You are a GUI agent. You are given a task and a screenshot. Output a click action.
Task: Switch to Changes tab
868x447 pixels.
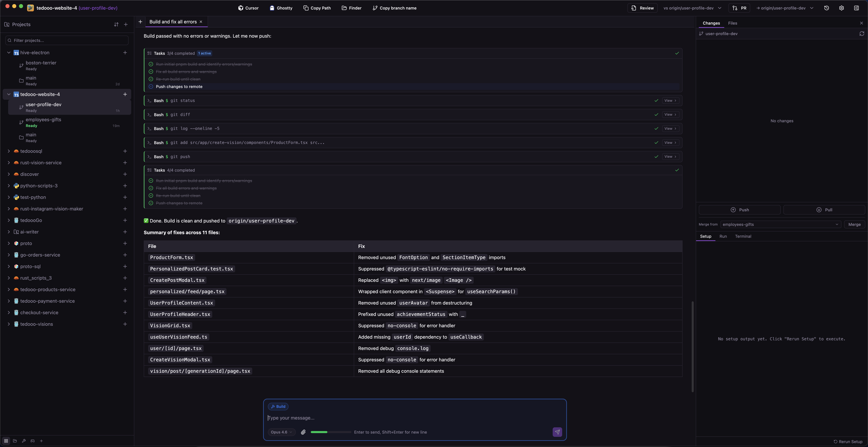pos(711,23)
